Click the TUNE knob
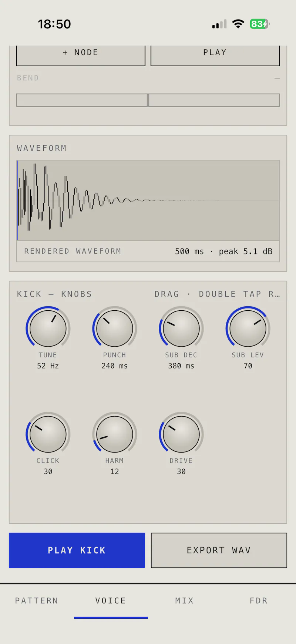 [x=48, y=328]
